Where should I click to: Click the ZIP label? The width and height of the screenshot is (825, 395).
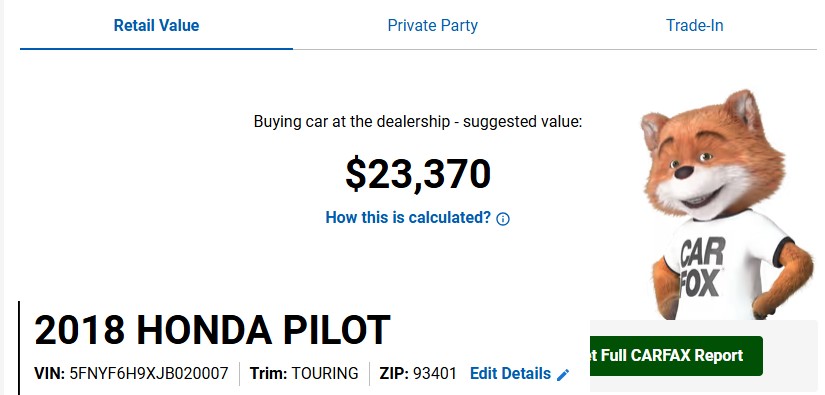[394, 373]
